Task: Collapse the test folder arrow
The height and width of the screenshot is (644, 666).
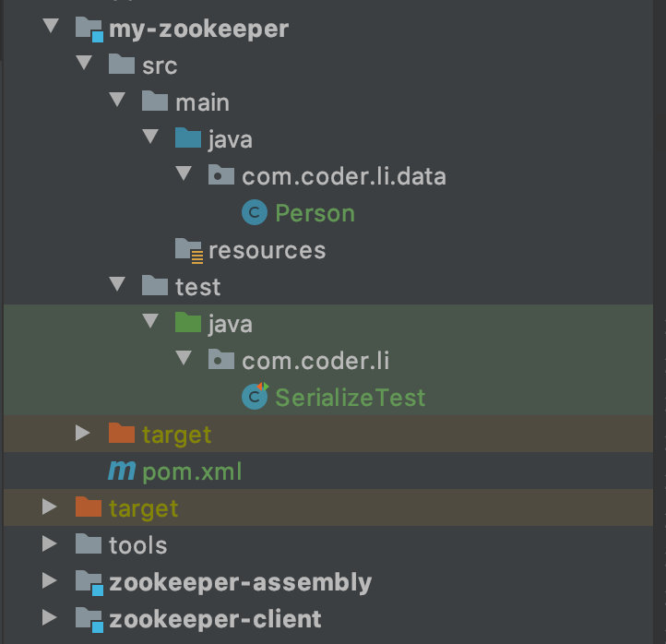Action: point(117,286)
